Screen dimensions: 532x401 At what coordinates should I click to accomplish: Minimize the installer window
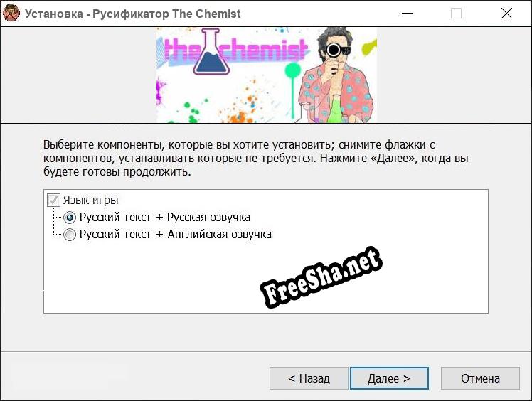pos(406,14)
